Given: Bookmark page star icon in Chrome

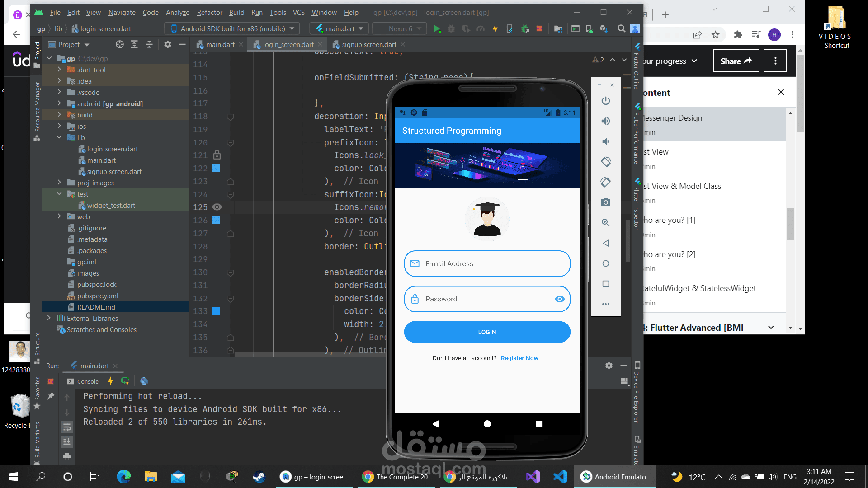Looking at the screenshot, I should pos(716,35).
